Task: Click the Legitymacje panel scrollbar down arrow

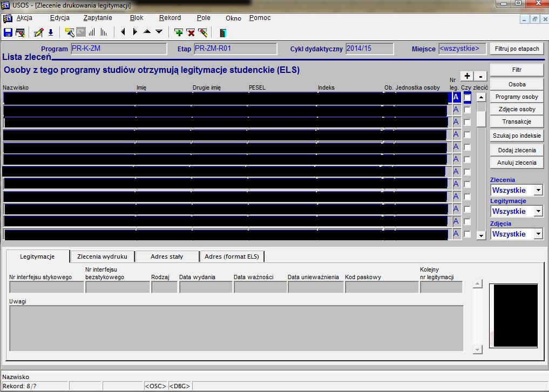Action: [x=478, y=349]
